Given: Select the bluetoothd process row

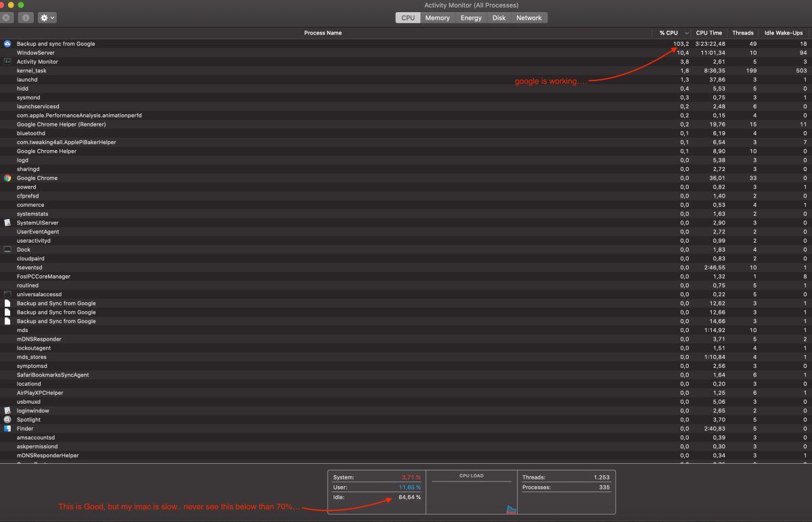Looking at the screenshot, I should click(406, 133).
